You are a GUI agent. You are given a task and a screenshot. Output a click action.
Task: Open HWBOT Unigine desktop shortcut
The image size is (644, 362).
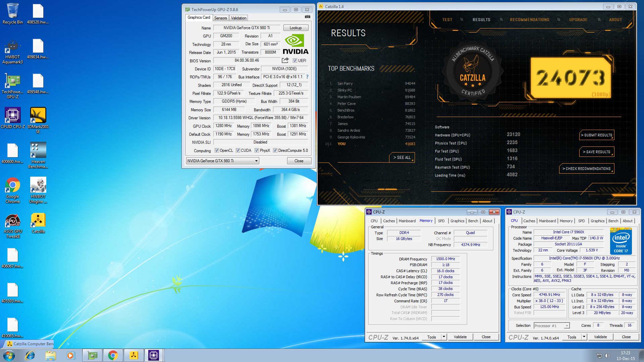tap(38, 190)
